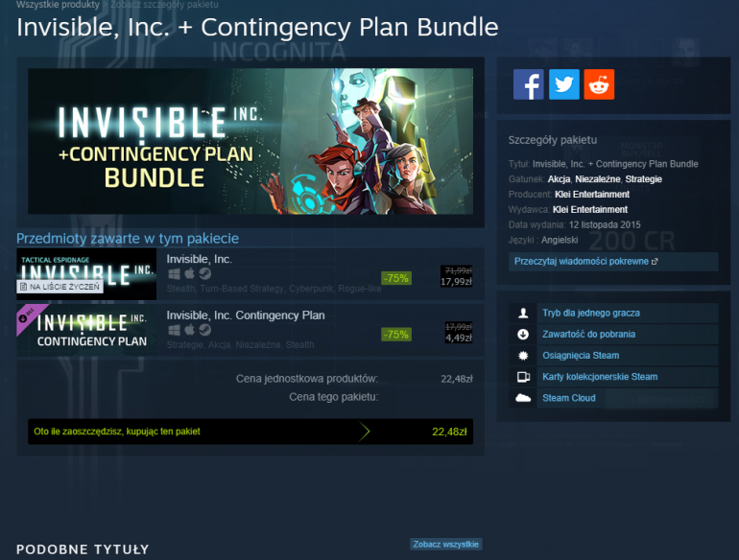Click the downloadable content arrow icon
Screen dimensions: 739x560
point(523,335)
